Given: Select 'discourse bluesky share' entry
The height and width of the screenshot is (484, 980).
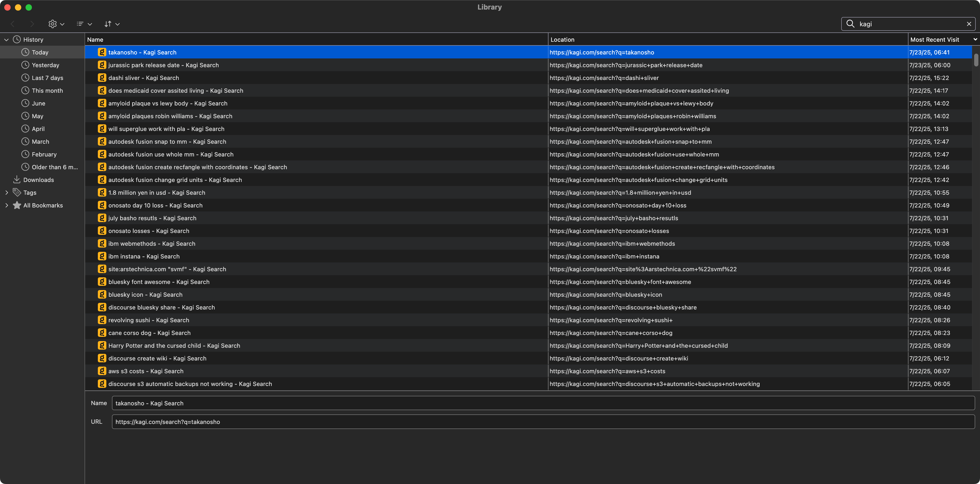Looking at the screenshot, I should [529, 307].
